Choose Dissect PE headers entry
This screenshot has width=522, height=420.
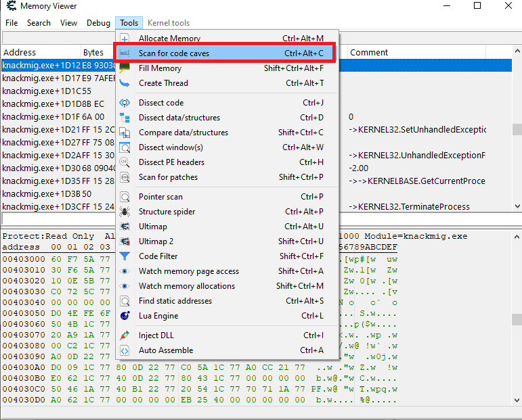[x=227, y=162]
